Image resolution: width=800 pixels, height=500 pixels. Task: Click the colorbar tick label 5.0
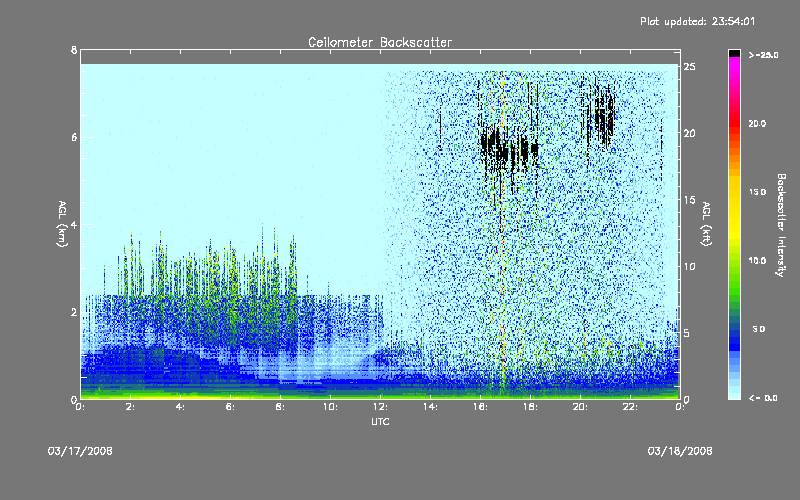pos(759,329)
